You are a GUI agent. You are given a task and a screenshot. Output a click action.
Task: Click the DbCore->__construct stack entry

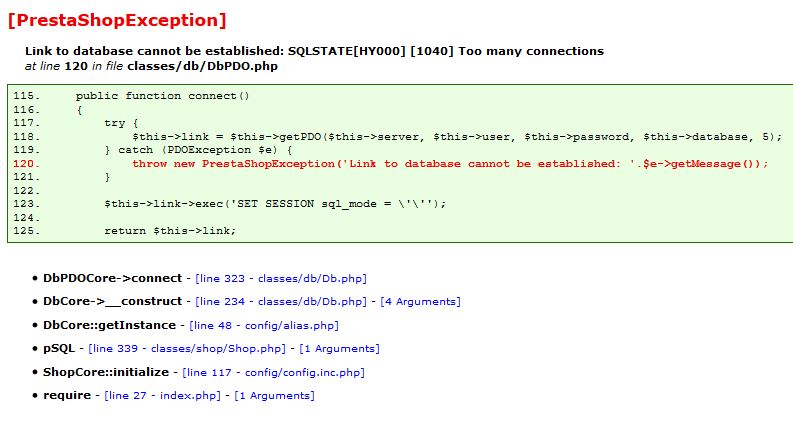tap(112, 301)
